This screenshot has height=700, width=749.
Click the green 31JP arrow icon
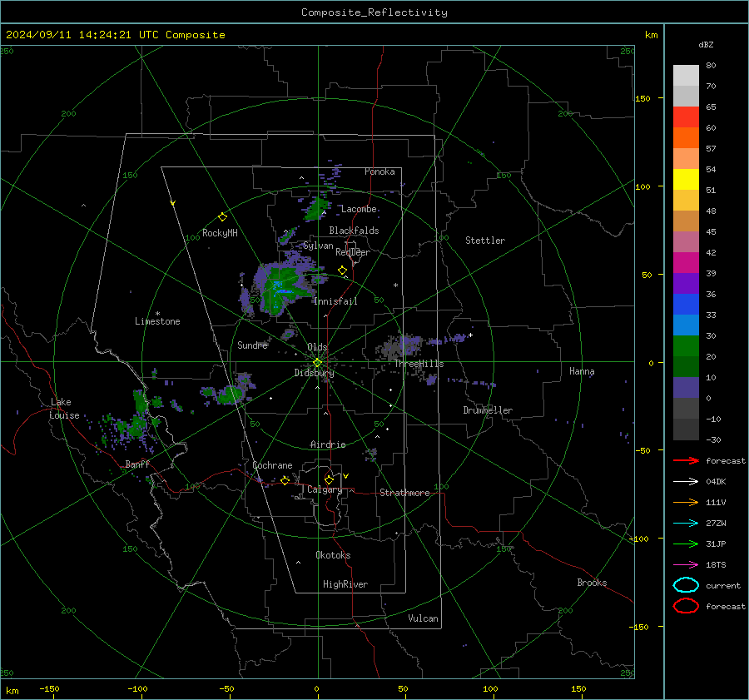686,544
